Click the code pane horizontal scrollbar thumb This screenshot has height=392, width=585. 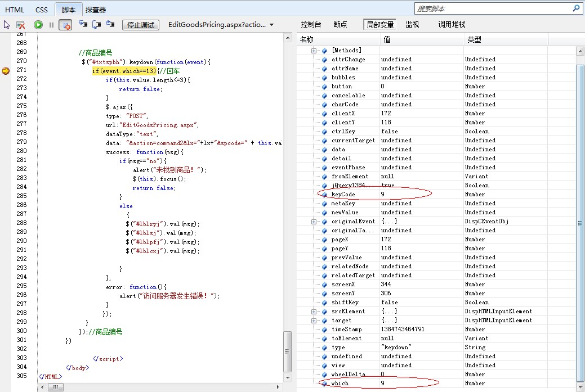click(56, 387)
